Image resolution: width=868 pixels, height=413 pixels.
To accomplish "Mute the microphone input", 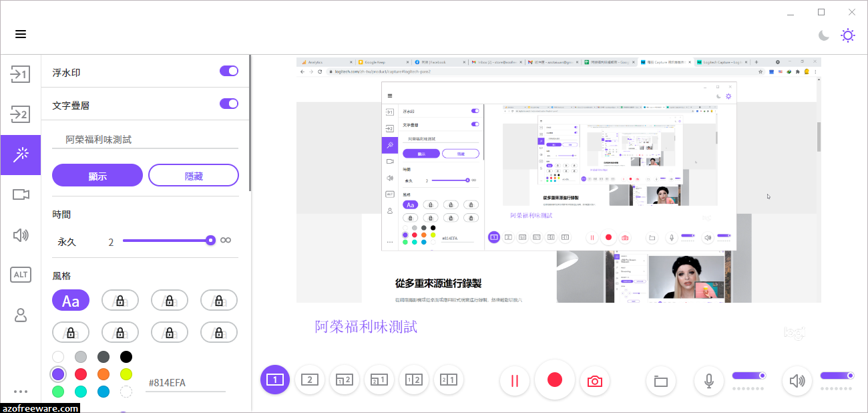I will (708, 380).
